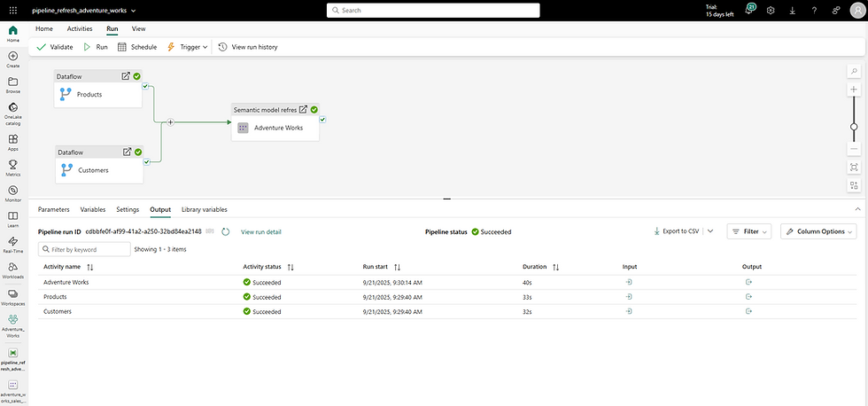The image size is (868, 406).
Task: Open the Filter dropdown
Action: pos(749,231)
